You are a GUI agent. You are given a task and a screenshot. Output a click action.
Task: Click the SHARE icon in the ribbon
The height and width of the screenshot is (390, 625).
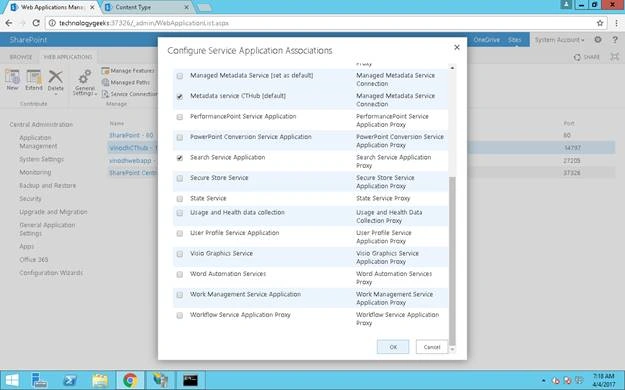click(586, 57)
